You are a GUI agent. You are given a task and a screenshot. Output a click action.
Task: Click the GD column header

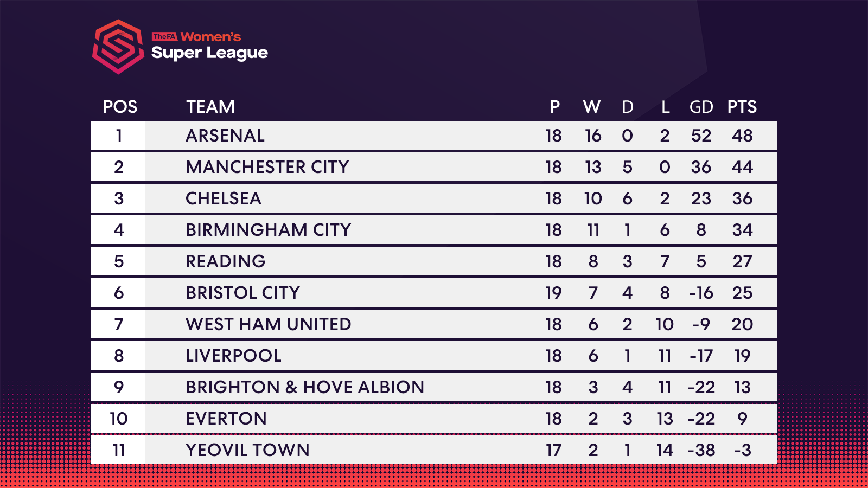coord(701,107)
